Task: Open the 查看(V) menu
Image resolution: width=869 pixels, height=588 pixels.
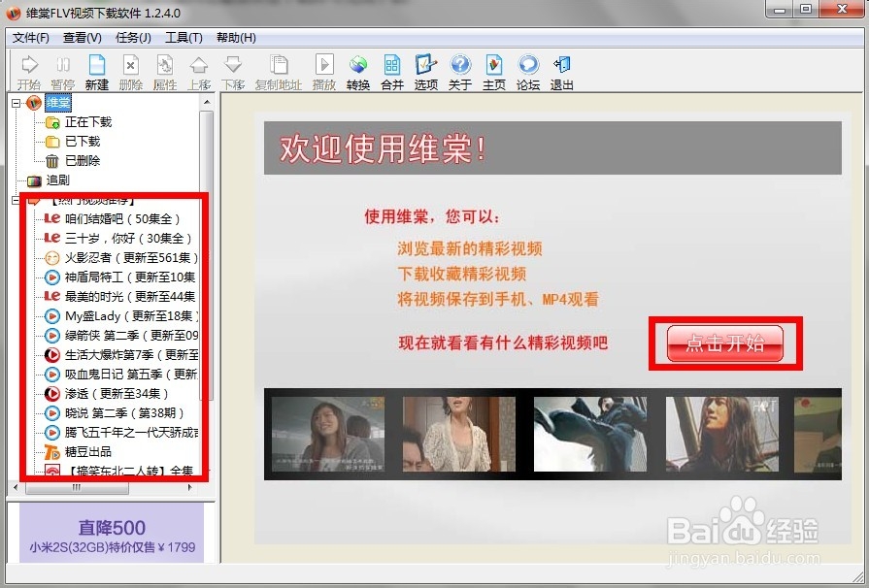Action: tap(82, 38)
